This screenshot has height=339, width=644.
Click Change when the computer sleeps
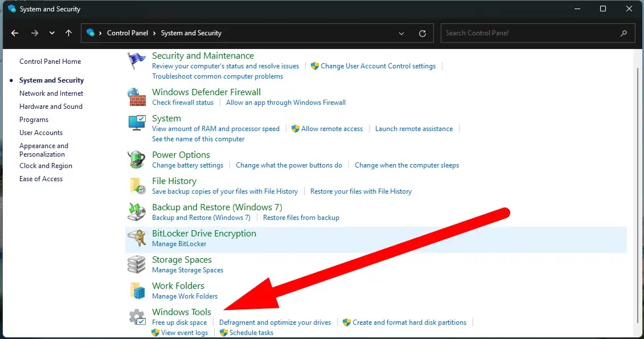pos(407,165)
